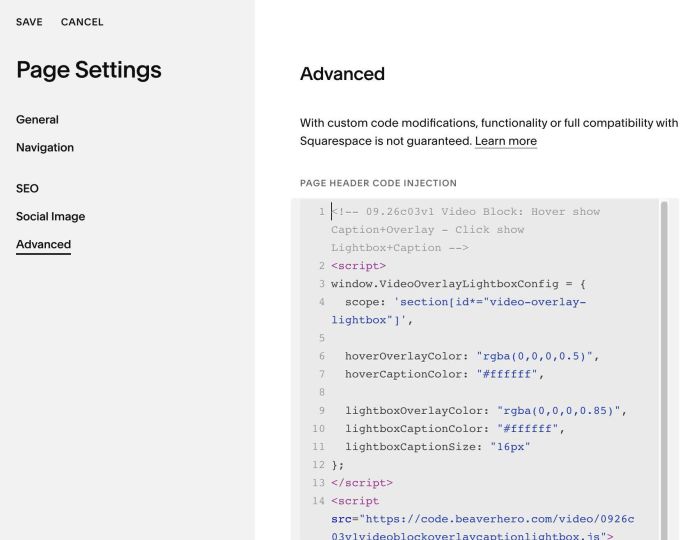
Task: Click the beaverhero.com script src URL
Action: (483, 528)
